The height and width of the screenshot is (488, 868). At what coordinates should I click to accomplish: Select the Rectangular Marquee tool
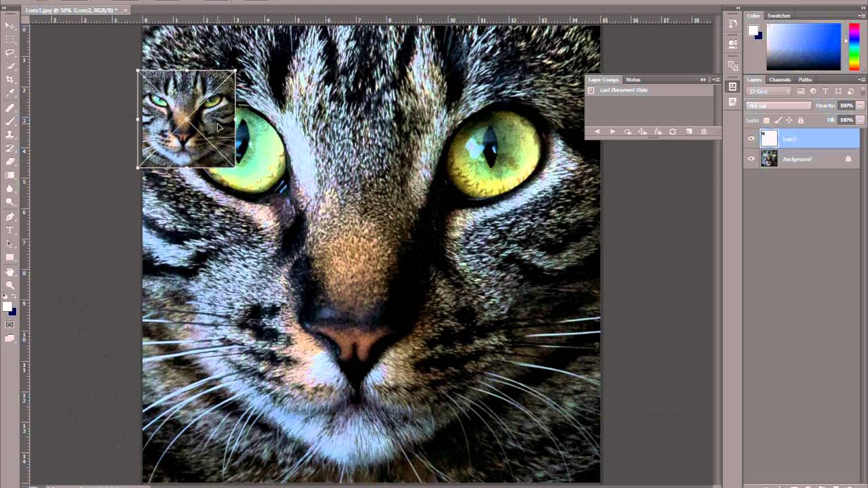[10, 39]
